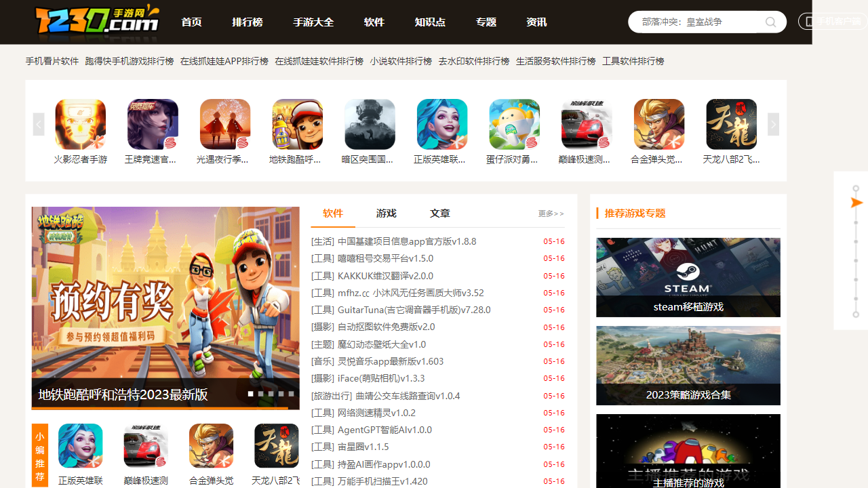The image size is (868, 488).
Task: Open 地铁跑酷呼 game icon in carousel
Action: (x=298, y=125)
